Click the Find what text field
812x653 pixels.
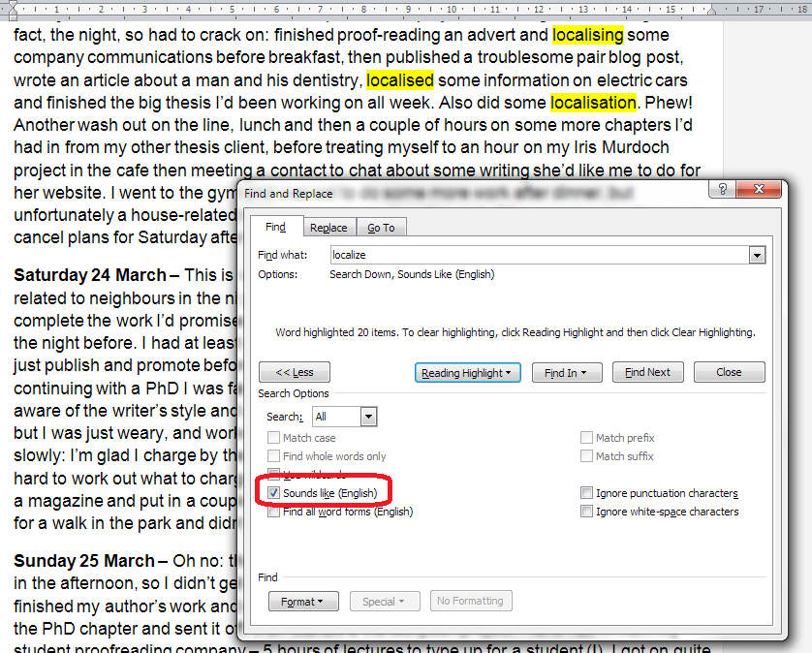click(538, 255)
